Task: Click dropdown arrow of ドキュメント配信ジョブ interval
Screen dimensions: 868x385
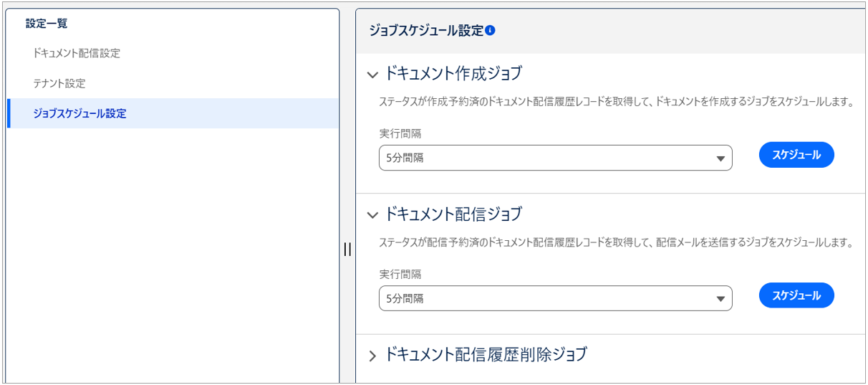Action: (720, 299)
